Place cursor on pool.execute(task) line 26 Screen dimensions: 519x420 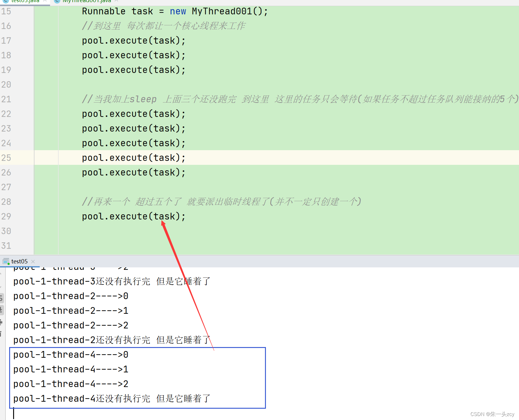tap(134, 172)
